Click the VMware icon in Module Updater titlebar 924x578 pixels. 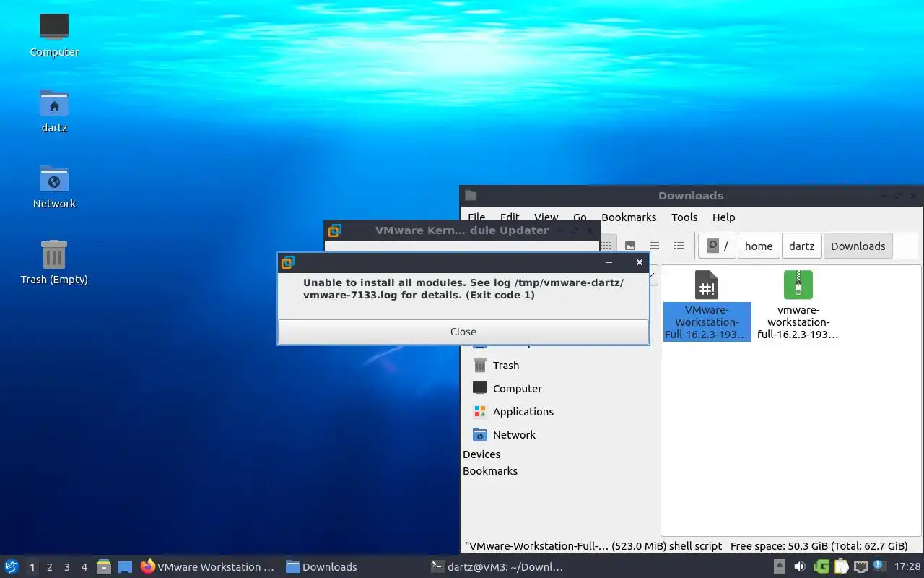(334, 230)
